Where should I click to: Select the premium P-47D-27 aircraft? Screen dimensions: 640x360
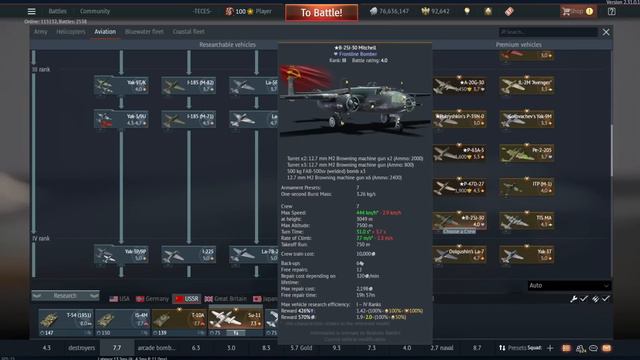(x=459, y=187)
